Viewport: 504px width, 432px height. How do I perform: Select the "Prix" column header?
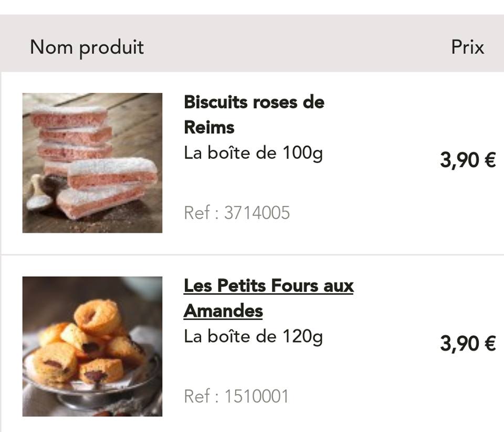point(467,47)
